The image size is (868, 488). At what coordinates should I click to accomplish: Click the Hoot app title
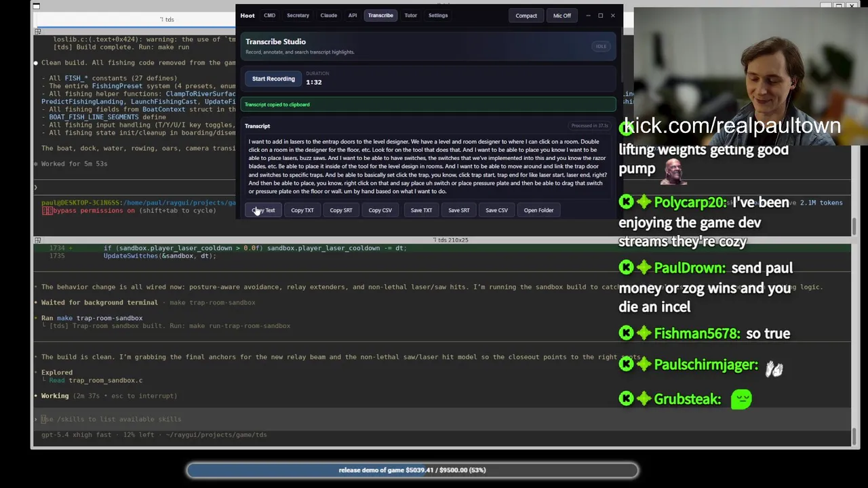click(248, 16)
